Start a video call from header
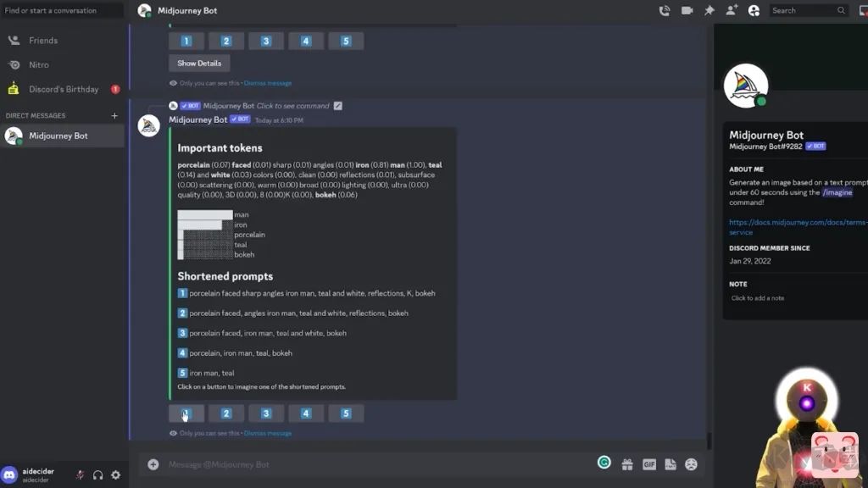 (687, 10)
